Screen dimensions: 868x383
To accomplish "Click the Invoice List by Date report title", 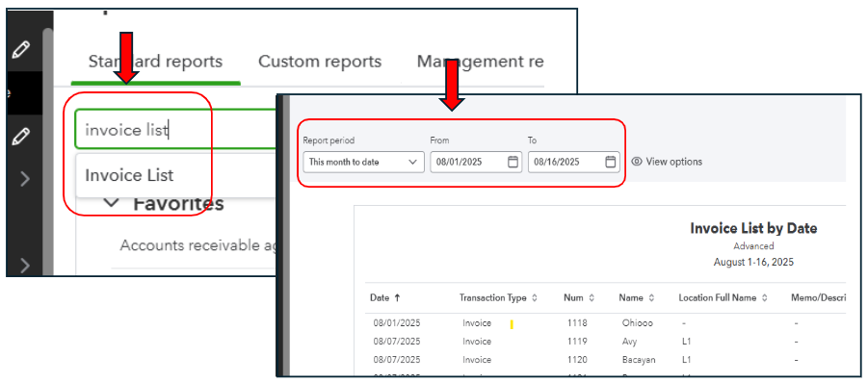I will 753,228.
